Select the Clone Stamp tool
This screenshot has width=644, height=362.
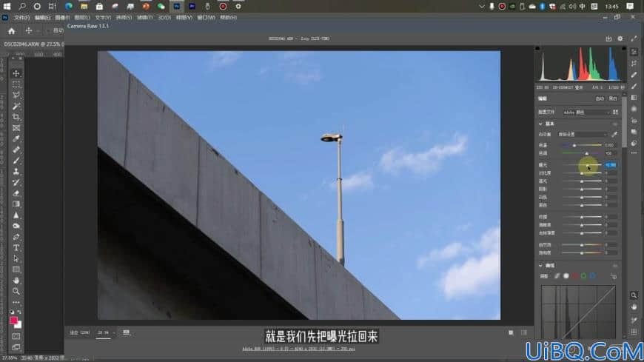click(x=16, y=172)
